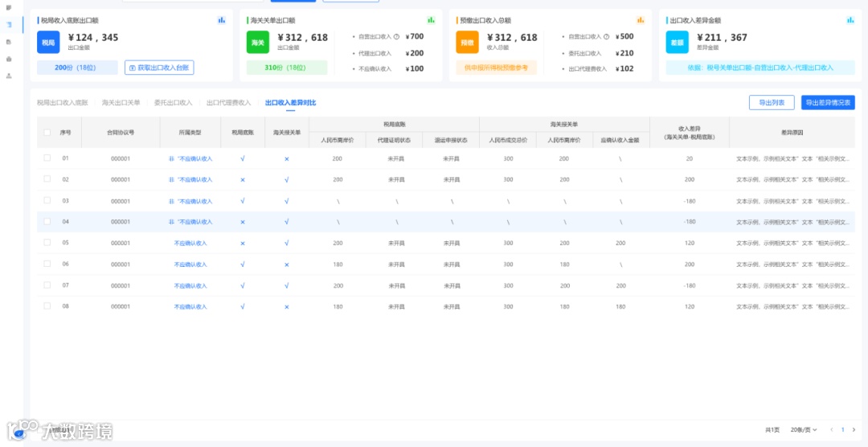Image resolution: width=868 pixels, height=447 pixels.
Task: Check the box for row 06
Action: pos(47,264)
